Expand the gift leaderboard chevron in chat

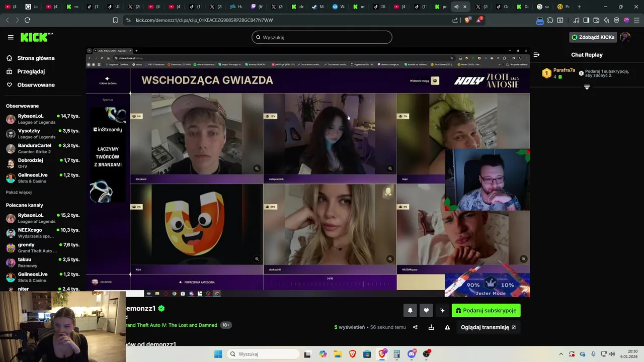[587, 87]
